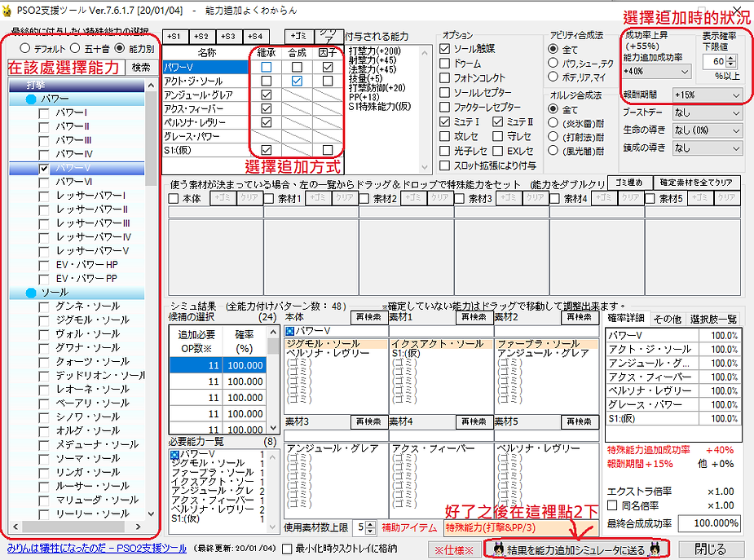Click the 表示確率下限値 input showing 60
The height and width of the screenshot is (560, 754).
click(x=714, y=61)
